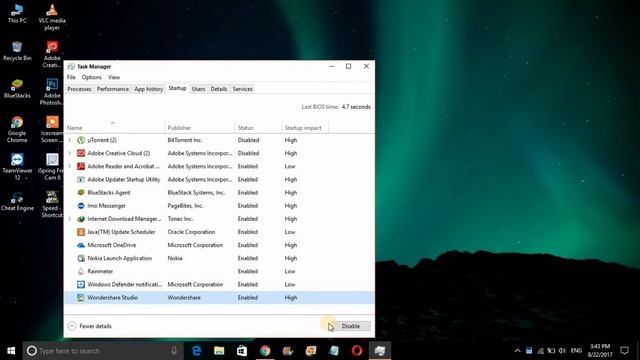640x360 pixels.
Task: Open the File menu in Task Manager
Action: click(x=71, y=77)
